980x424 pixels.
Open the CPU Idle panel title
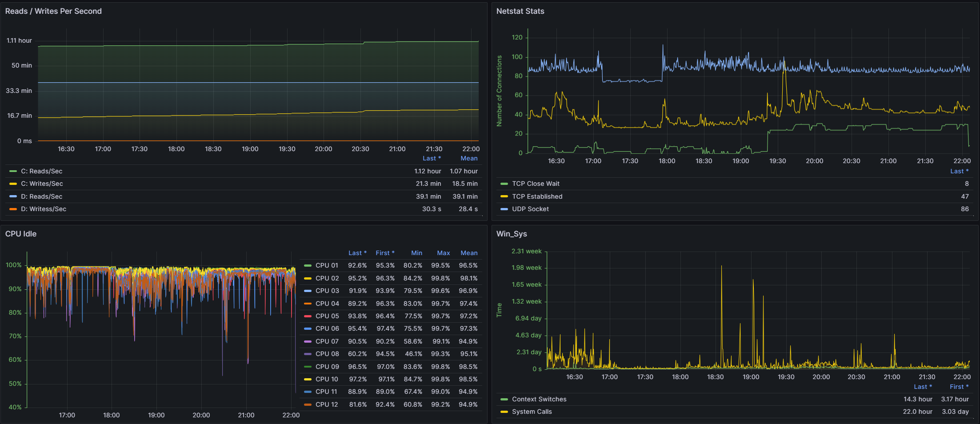(x=21, y=234)
